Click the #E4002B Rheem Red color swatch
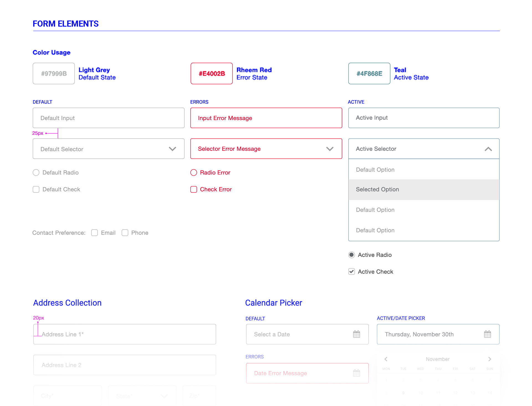This screenshot has height=406, width=532. 211,73
